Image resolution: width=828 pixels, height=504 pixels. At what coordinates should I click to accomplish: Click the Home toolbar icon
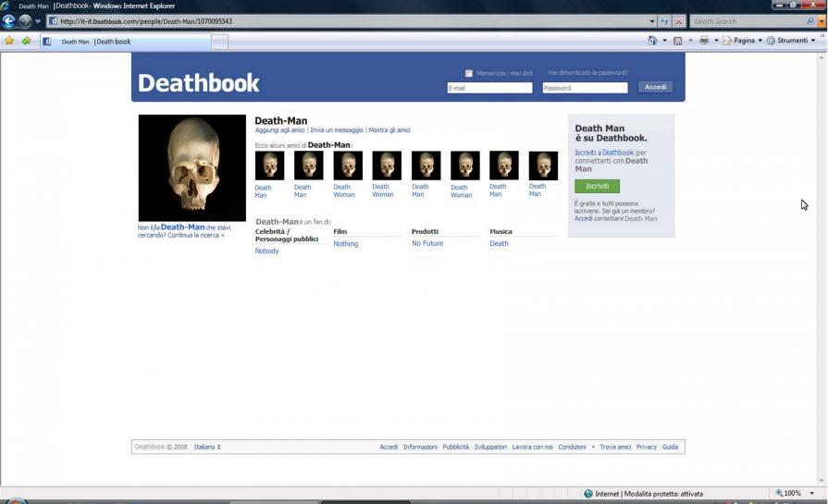[652, 41]
